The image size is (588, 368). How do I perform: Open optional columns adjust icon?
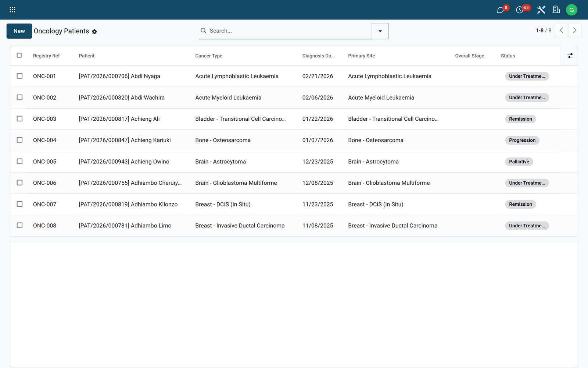click(570, 56)
